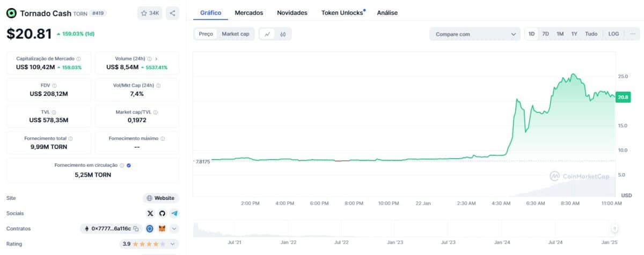This screenshot has height=255, width=644.
Task: Click the $20.81 price text
Action: click(28, 34)
